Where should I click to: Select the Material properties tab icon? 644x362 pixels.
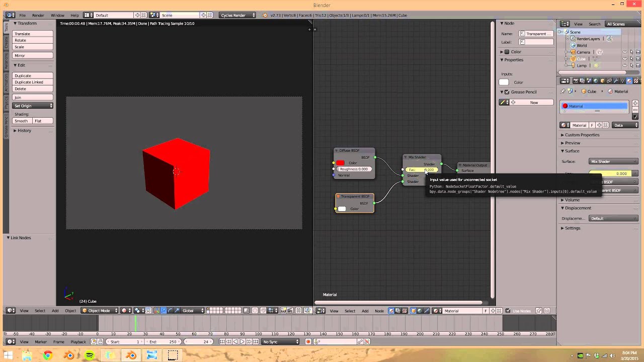point(629,81)
